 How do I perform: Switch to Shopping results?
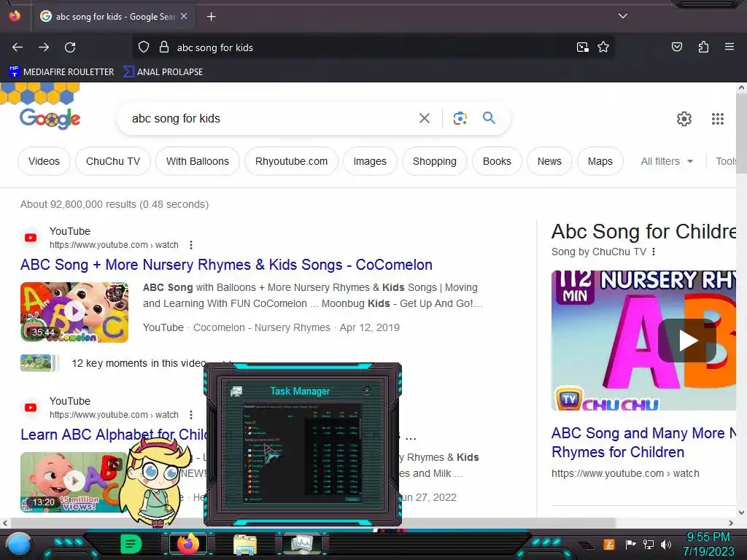tap(435, 161)
